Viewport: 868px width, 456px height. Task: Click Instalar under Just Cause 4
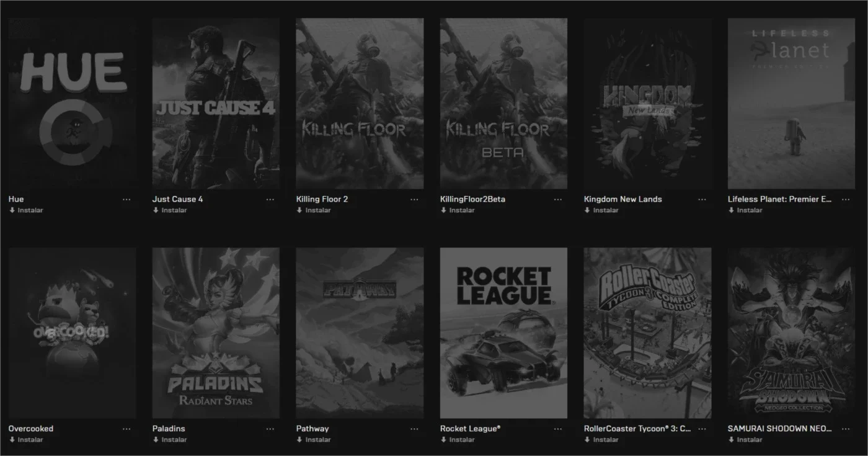(170, 210)
